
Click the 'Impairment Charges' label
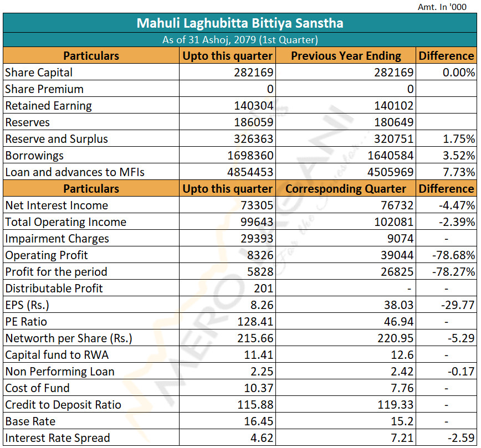tap(57, 239)
